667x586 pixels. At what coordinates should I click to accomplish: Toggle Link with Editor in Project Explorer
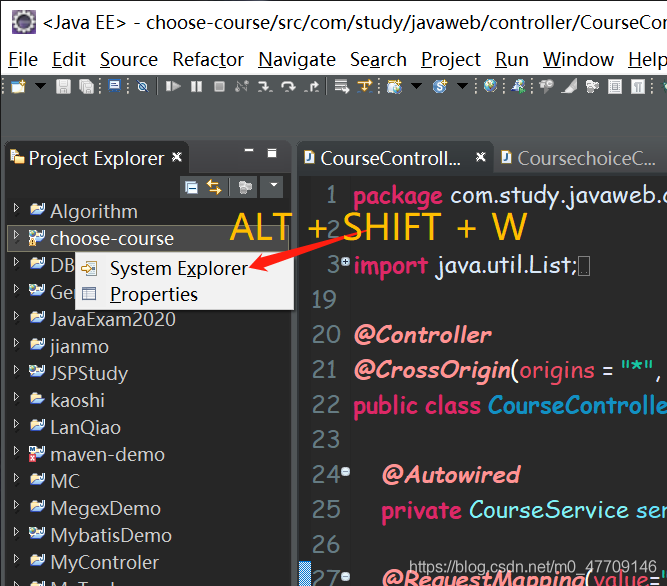[x=214, y=187]
